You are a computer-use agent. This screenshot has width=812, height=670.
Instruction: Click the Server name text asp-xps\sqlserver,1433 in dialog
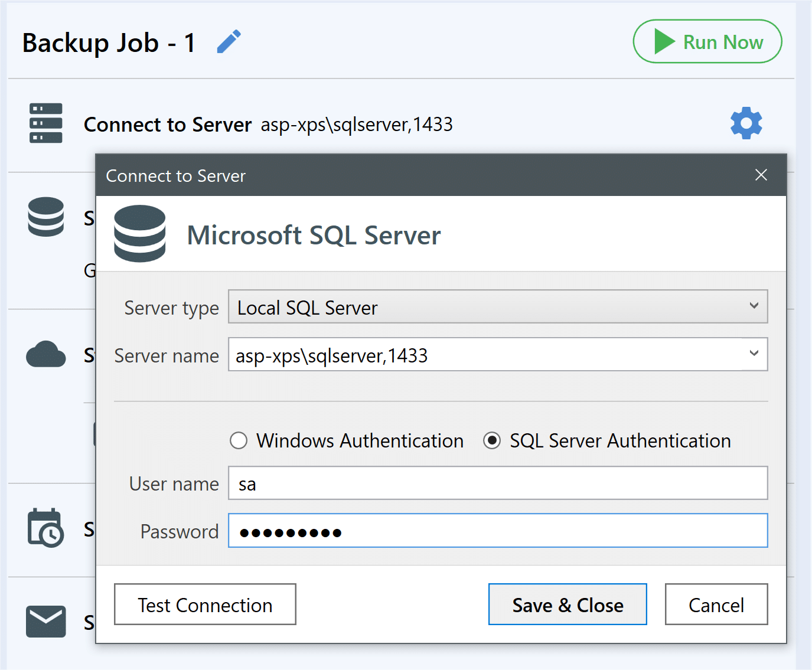331,355
